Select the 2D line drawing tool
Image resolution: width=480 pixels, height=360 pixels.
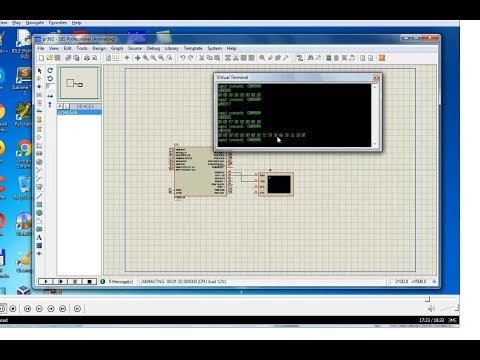pos(39,196)
